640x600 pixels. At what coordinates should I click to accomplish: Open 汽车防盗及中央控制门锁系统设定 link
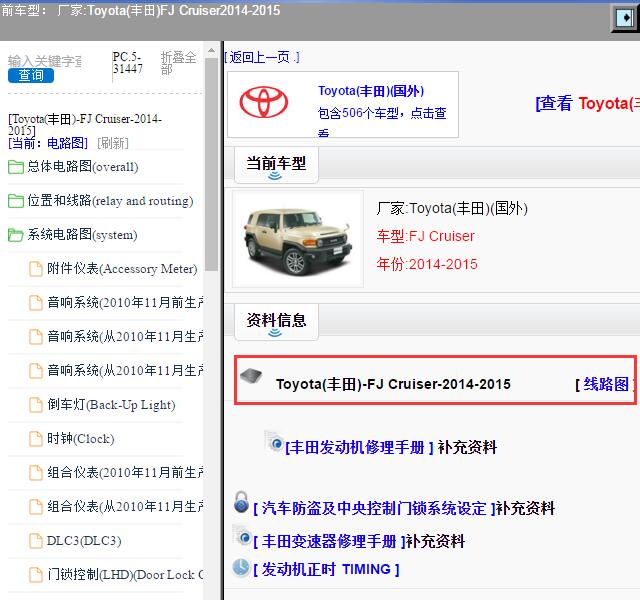[x=374, y=509]
